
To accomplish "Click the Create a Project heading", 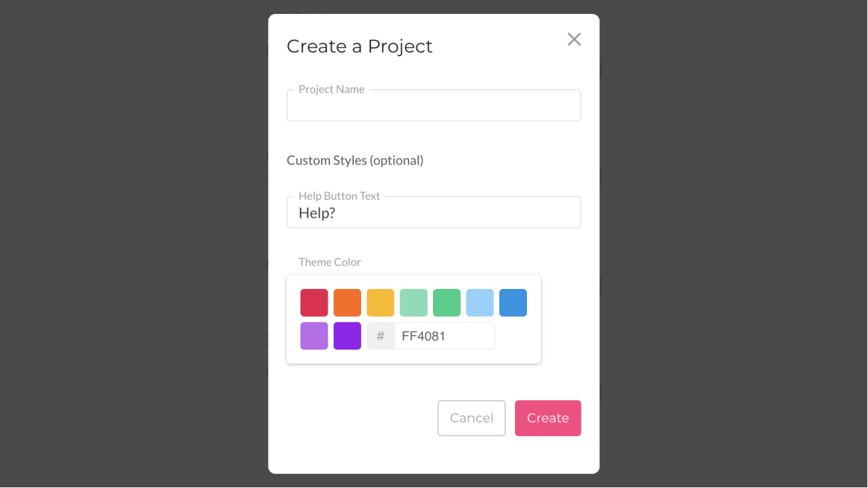I will (x=360, y=47).
